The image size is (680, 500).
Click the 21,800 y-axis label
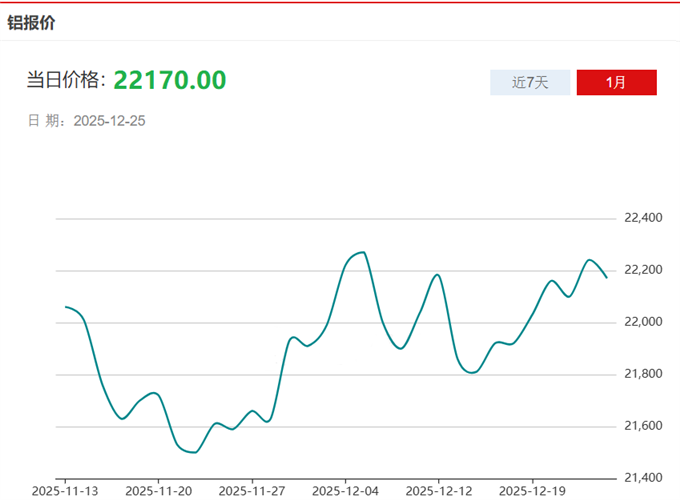[x=643, y=374]
